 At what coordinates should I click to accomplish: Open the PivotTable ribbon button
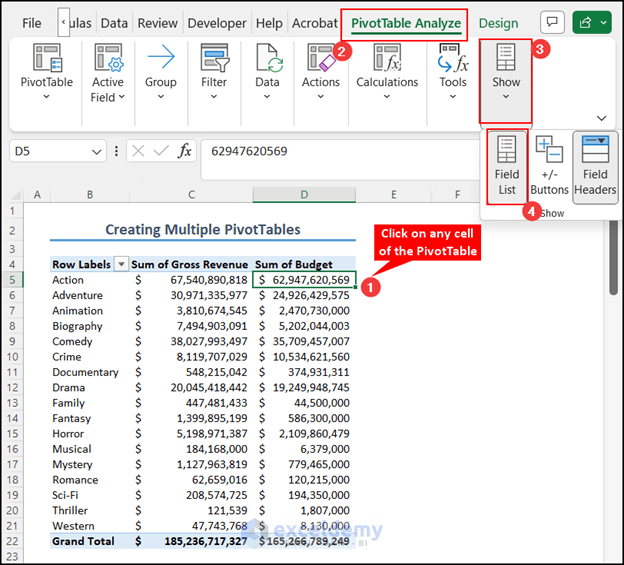(x=46, y=72)
